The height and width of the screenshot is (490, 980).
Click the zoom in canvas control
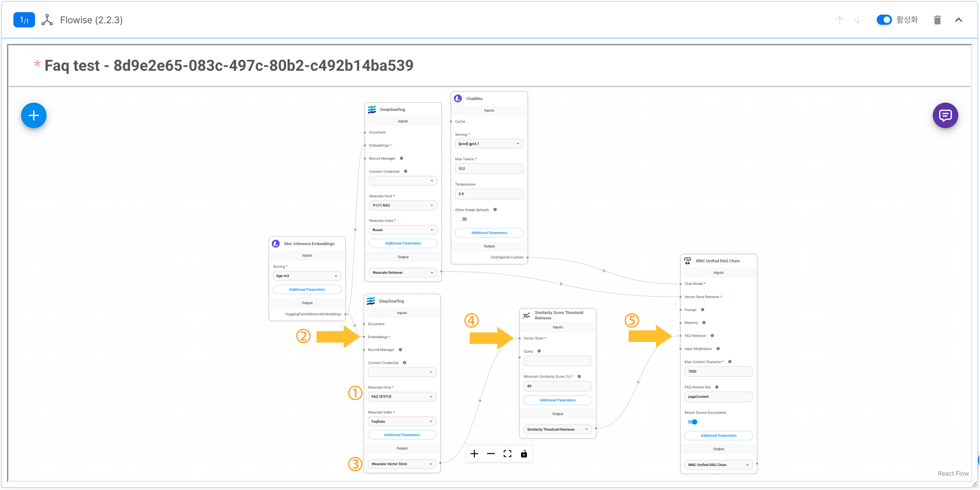coord(474,453)
